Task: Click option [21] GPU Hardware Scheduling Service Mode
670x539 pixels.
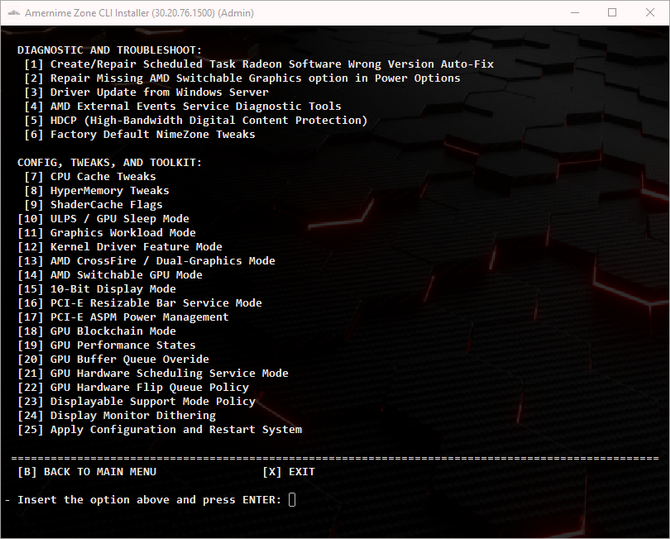Action: point(153,374)
